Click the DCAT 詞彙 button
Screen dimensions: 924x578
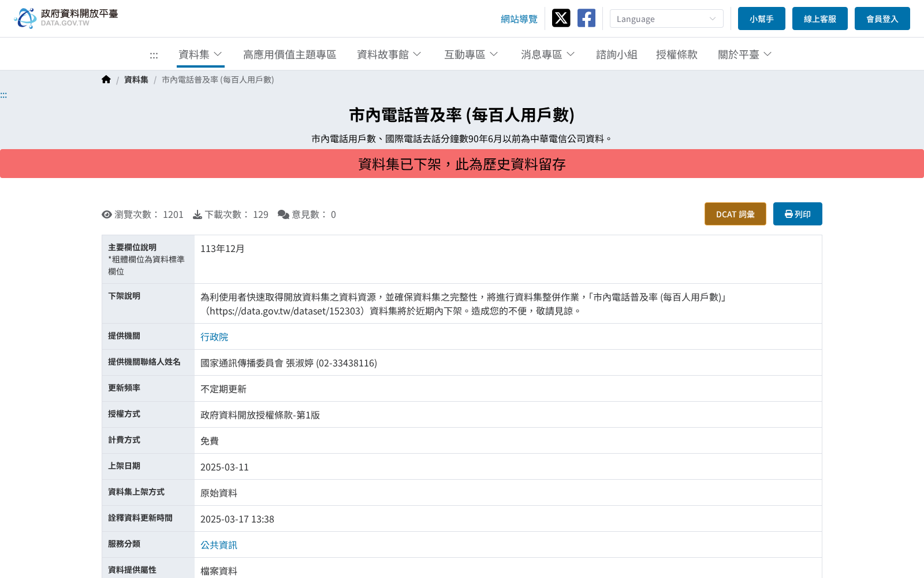point(735,214)
